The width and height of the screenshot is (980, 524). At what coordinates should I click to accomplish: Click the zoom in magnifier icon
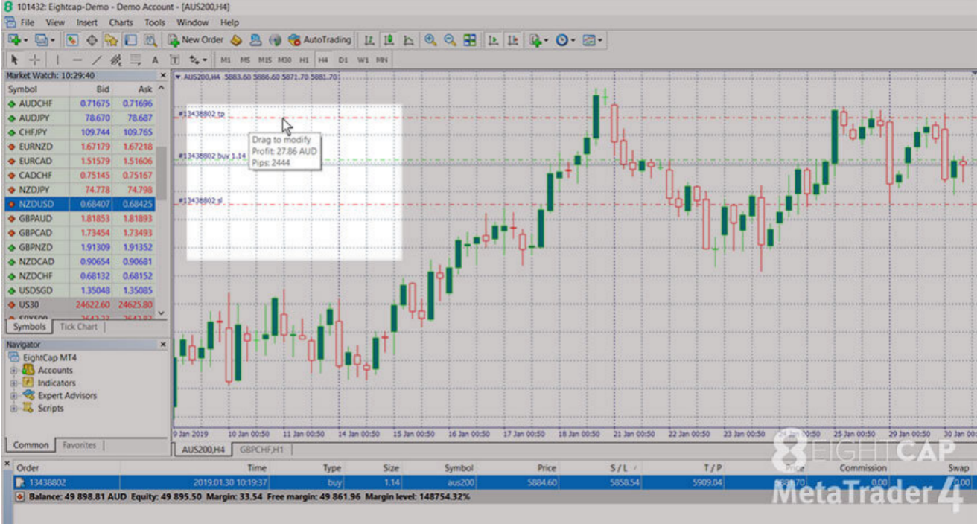(x=430, y=40)
